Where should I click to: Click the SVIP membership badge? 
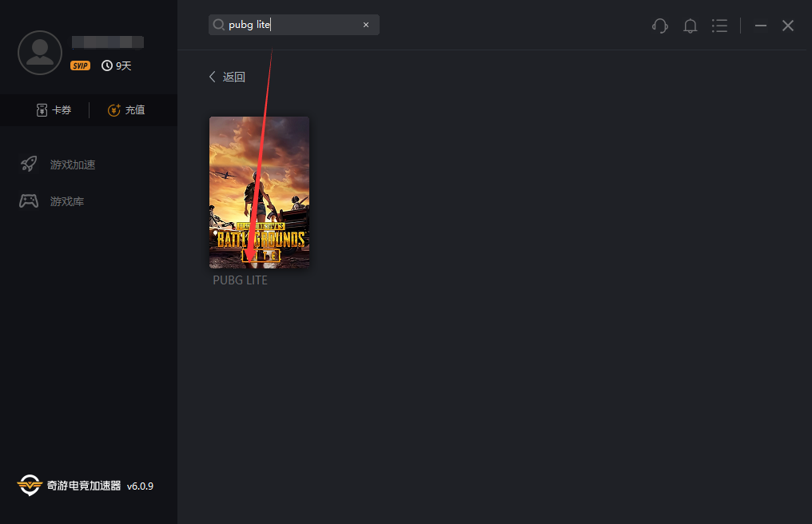80,65
